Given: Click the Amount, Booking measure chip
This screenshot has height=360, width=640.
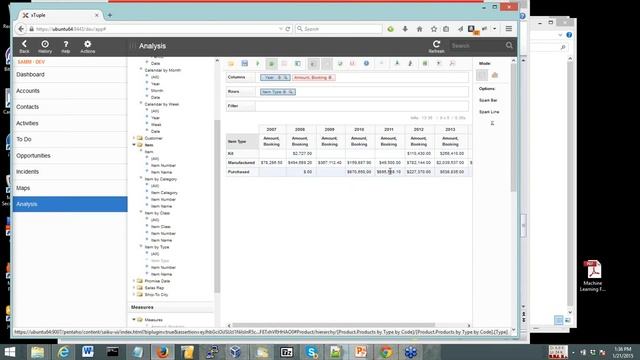Looking at the screenshot, I should click(313, 78).
